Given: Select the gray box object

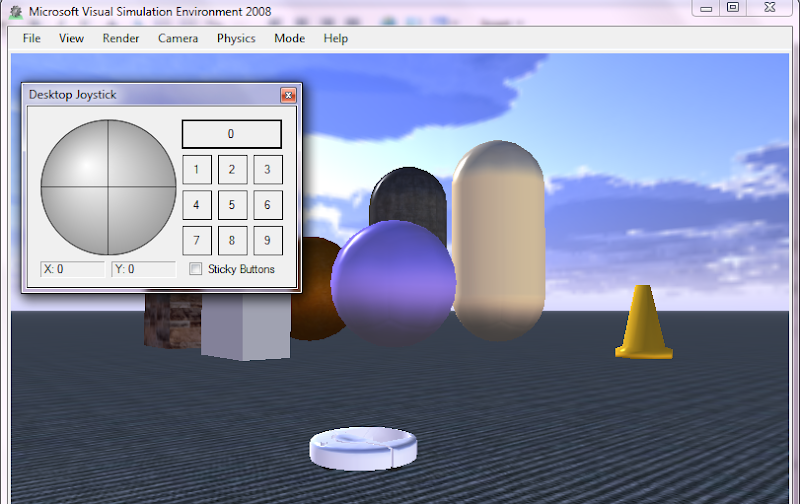Looking at the screenshot, I should [246, 326].
